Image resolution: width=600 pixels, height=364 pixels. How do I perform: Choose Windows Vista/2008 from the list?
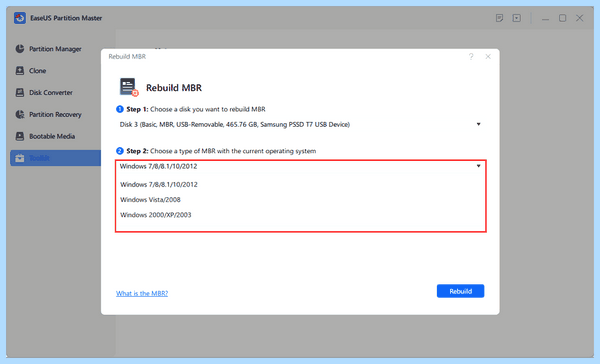pyautogui.click(x=300, y=200)
